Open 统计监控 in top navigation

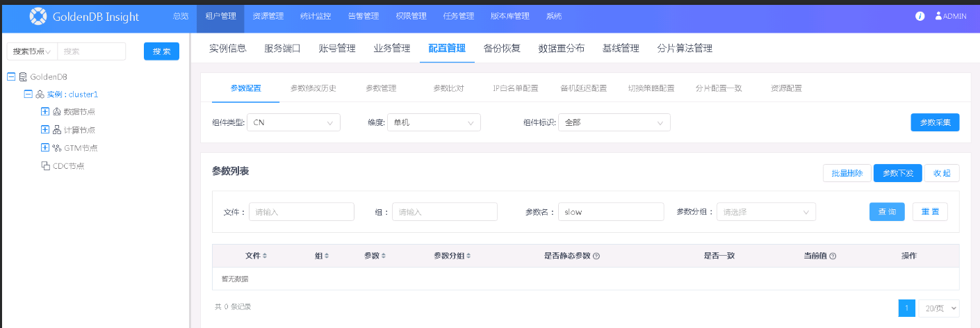(x=316, y=16)
